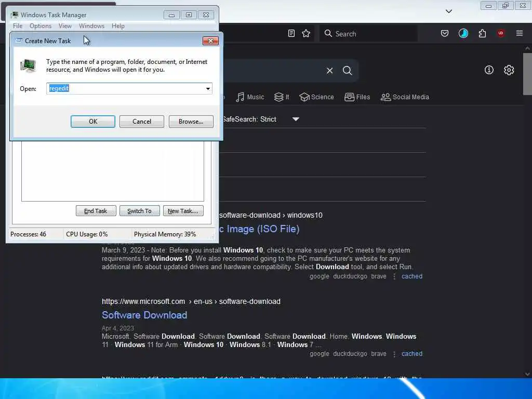Open the blue circular profile icon in browser toolbar

point(463,33)
